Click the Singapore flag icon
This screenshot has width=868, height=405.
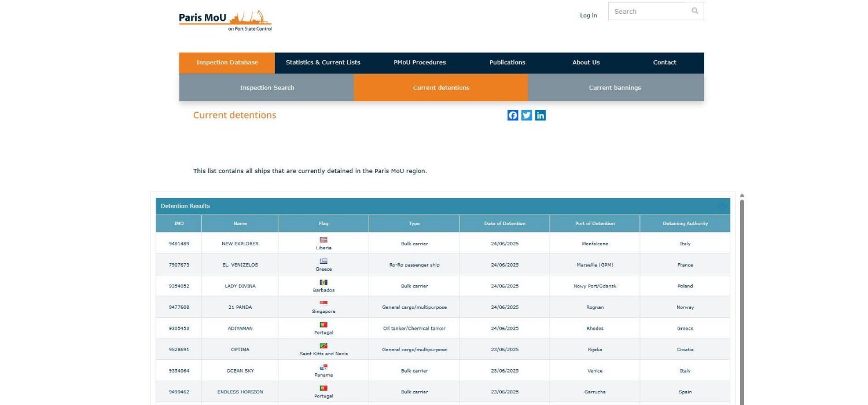[x=323, y=303]
